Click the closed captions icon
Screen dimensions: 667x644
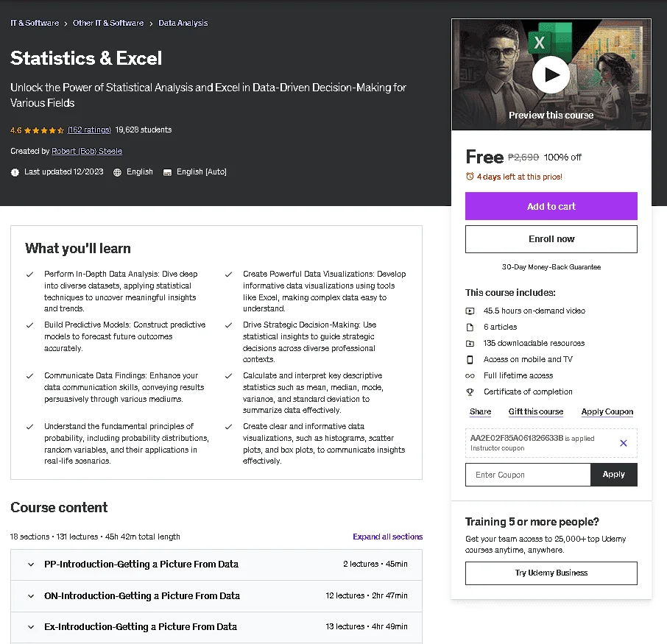click(168, 172)
